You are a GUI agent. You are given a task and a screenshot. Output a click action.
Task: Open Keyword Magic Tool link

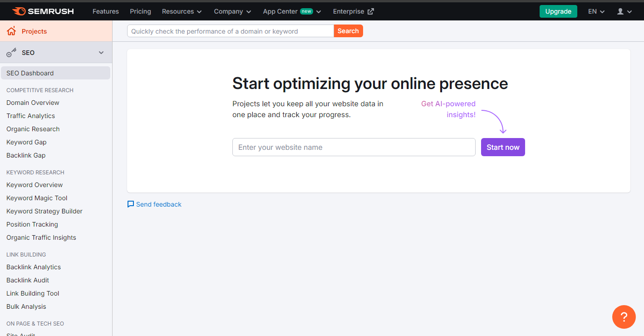click(37, 198)
